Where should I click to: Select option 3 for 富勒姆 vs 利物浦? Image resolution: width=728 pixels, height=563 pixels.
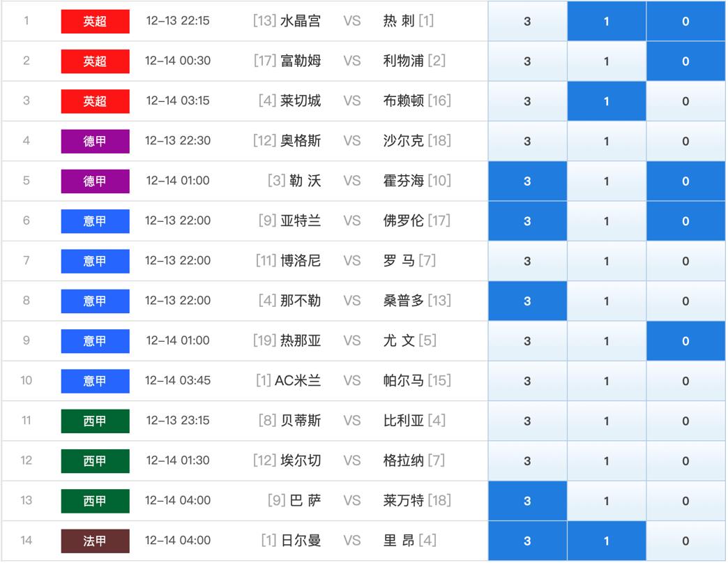(x=527, y=61)
